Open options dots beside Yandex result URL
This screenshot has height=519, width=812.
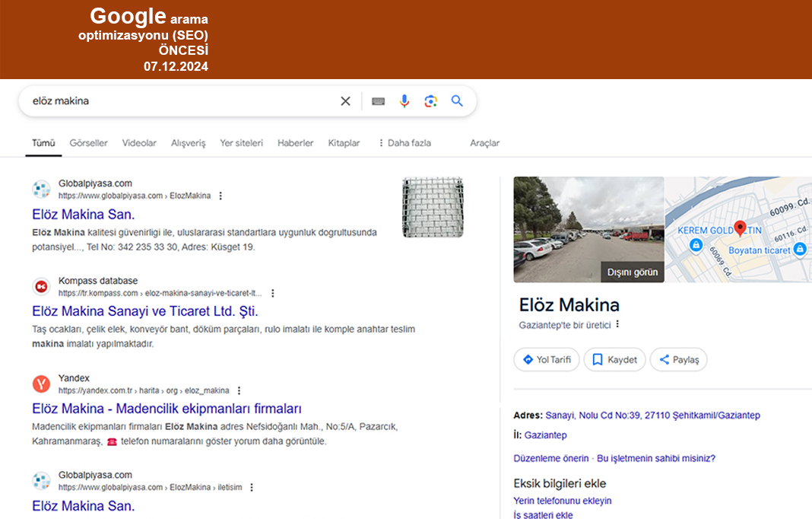click(239, 390)
